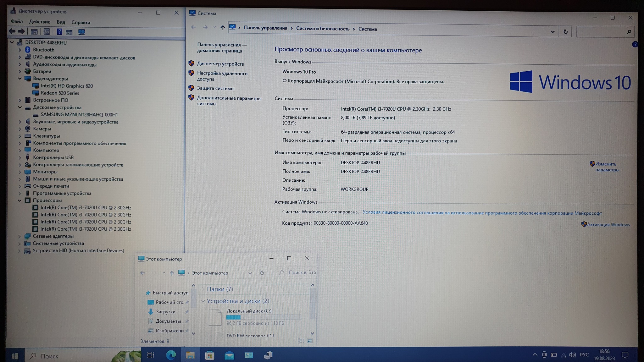Expand the Bluetooth node in device tree
The height and width of the screenshot is (362, 644).
pyautogui.click(x=19, y=50)
